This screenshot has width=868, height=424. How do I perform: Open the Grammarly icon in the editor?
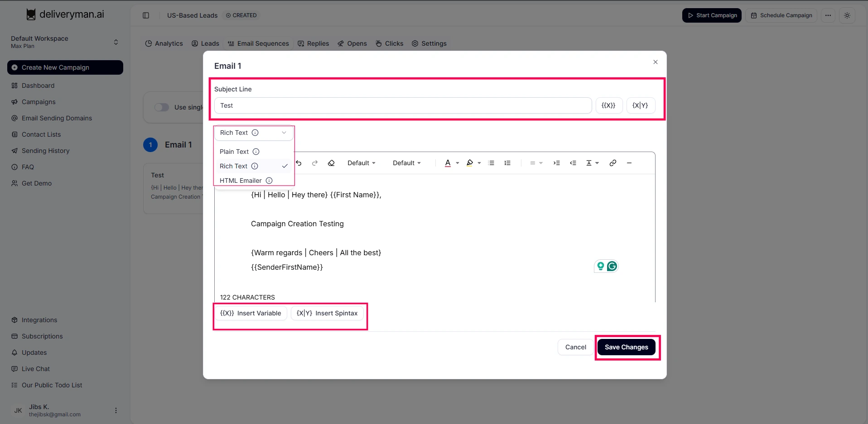click(612, 266)
